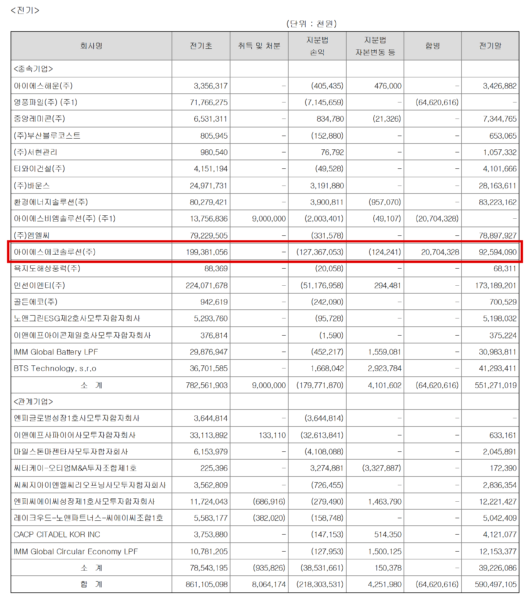
Task: Click the value 12,221,427
Action: pyautogui.click(x=498, y=501)
